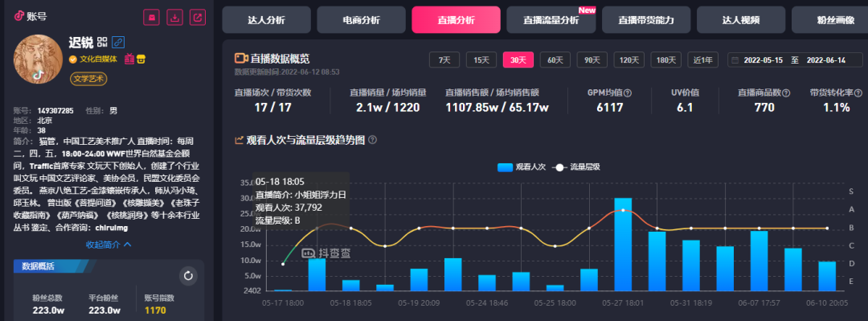Open the external share icon in account header
This screenshot has height=321, width=868.
tap(198, 17)
